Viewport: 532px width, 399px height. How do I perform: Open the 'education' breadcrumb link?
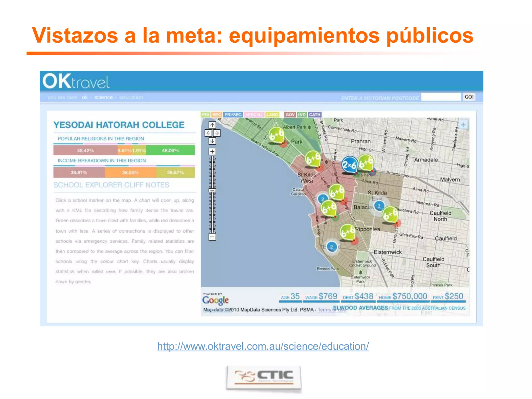[x=131, y=97]
